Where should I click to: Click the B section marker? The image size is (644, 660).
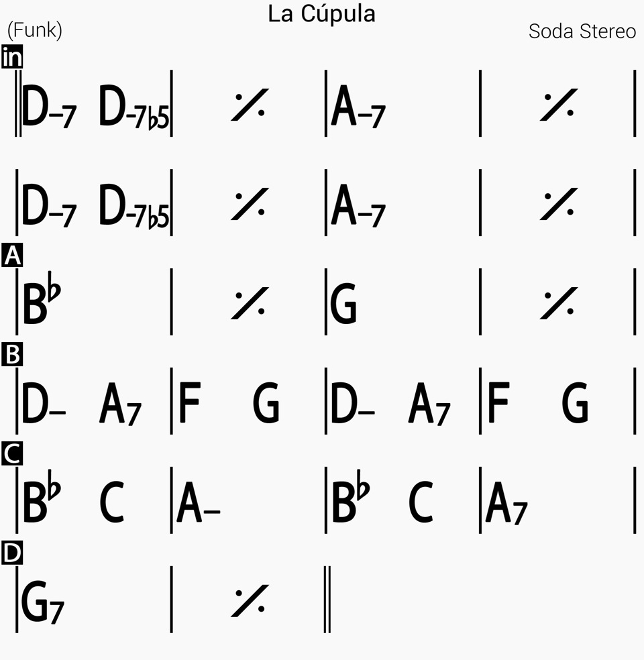(x=12, y=354)
